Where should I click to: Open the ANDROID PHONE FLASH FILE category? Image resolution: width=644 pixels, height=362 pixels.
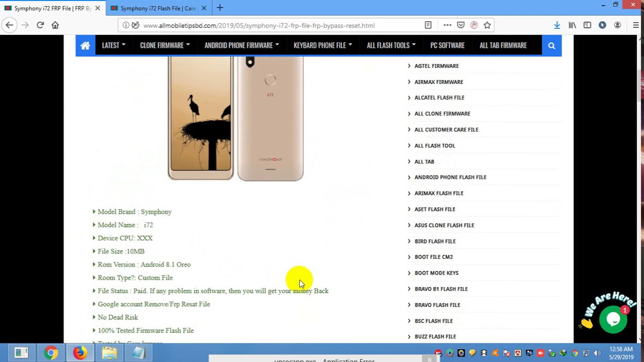tap(450, 177)
